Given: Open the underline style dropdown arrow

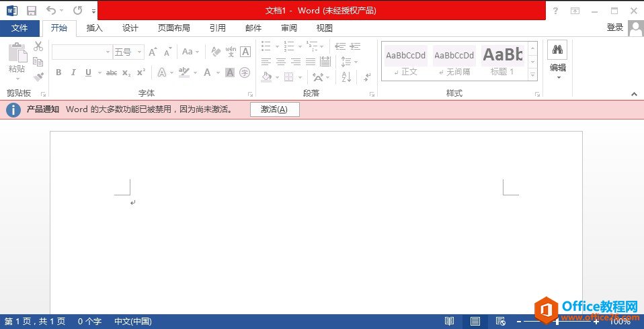Looking at the screenshot, I should click(99, 73).
